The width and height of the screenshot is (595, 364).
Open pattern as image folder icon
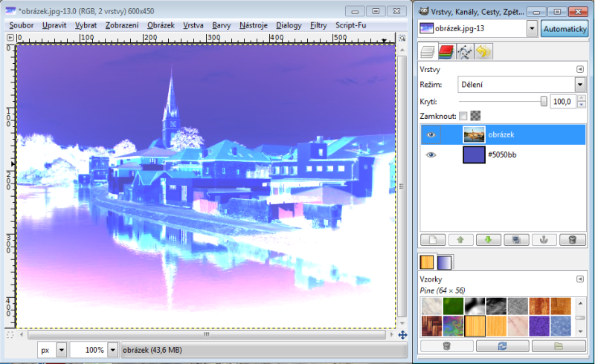(x=559, y=346)
